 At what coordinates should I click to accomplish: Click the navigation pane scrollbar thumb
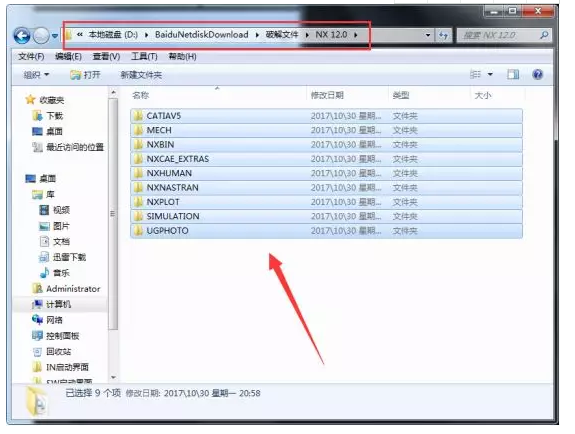(113, 214)
